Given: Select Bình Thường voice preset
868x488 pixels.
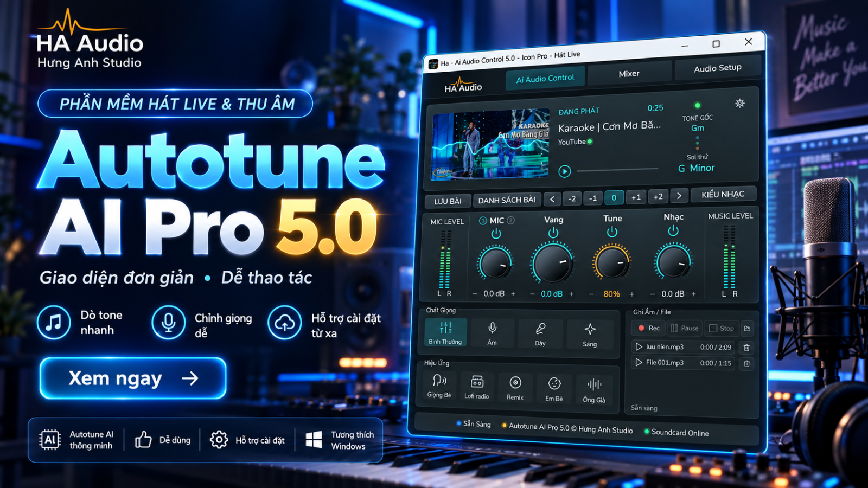Looking at the screenshot, I should point(445,332).
